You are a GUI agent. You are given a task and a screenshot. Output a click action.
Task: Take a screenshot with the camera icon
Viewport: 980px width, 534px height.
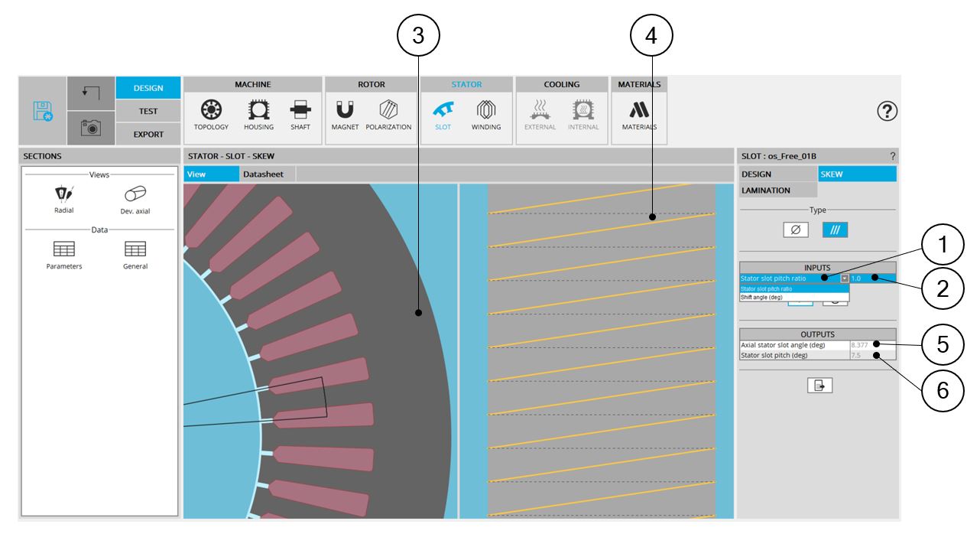point(90,128)
